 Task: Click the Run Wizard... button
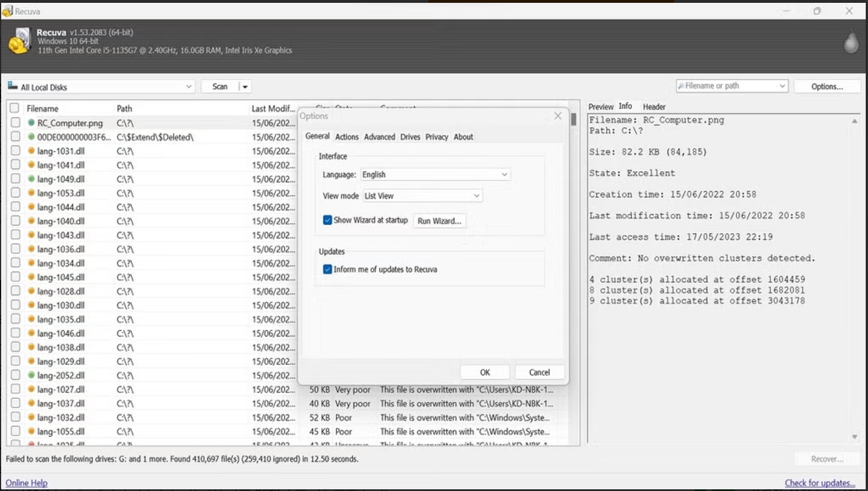[x=440, y=221]
